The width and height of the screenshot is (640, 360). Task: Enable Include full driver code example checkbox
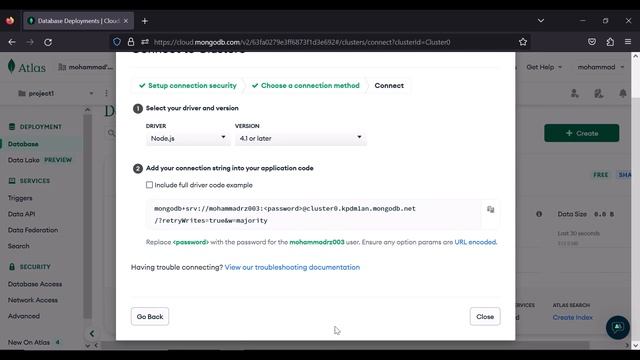149,185
